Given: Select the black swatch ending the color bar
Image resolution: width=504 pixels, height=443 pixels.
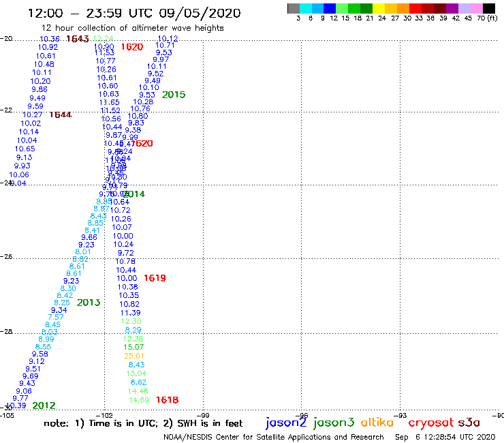Looking at the screenshot, I should coord(488,8).
